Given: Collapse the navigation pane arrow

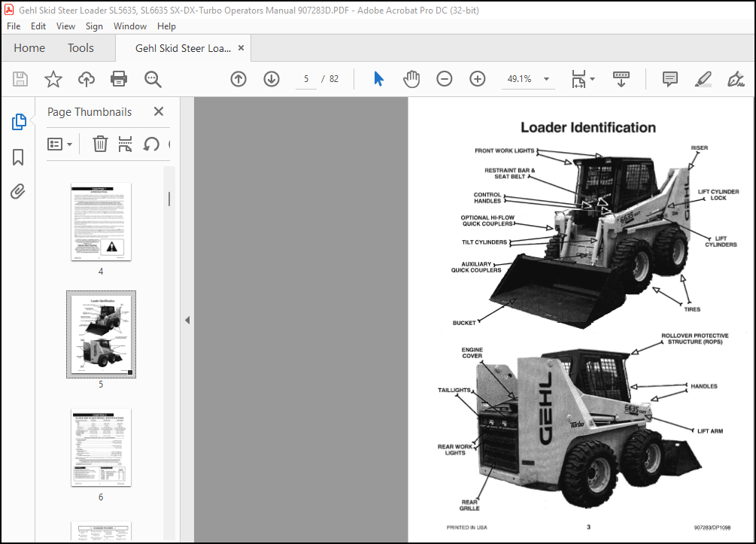Looking at the screenshot, I should coord(187,321).
